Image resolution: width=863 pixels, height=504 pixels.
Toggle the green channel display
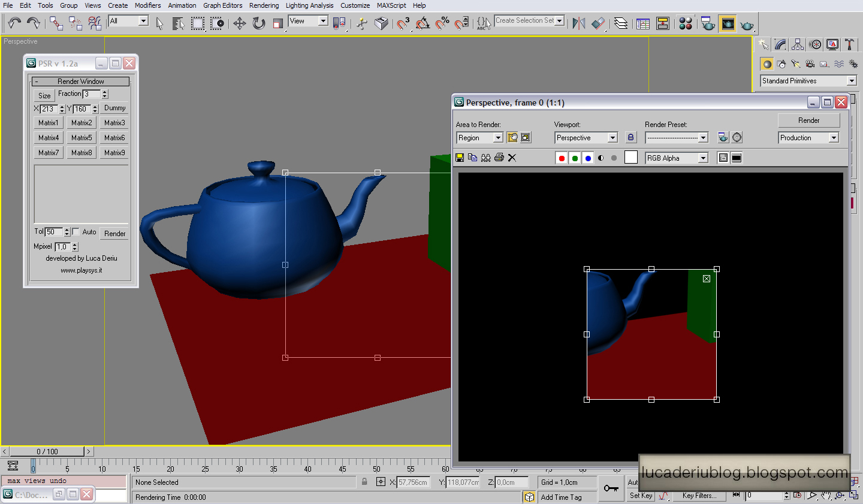(x=575, y=158)
